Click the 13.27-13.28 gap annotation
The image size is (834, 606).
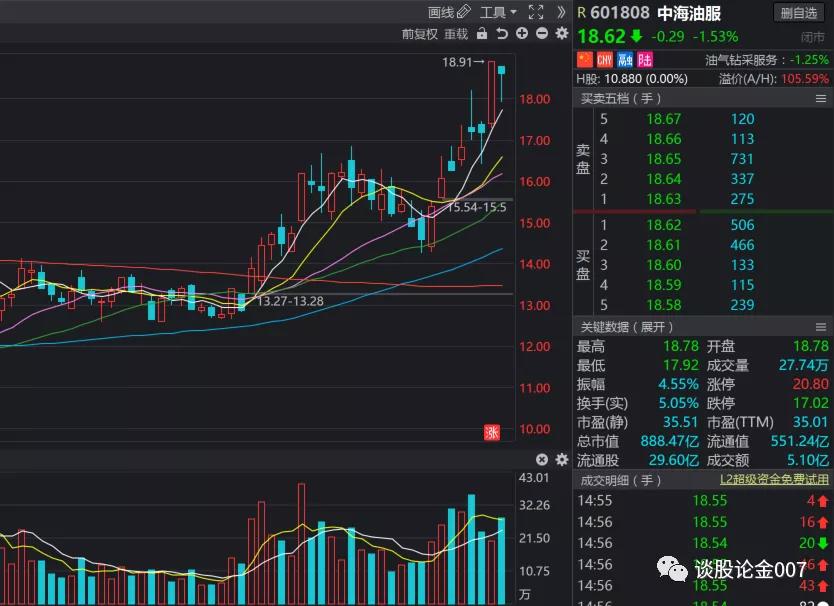point(290,301)
